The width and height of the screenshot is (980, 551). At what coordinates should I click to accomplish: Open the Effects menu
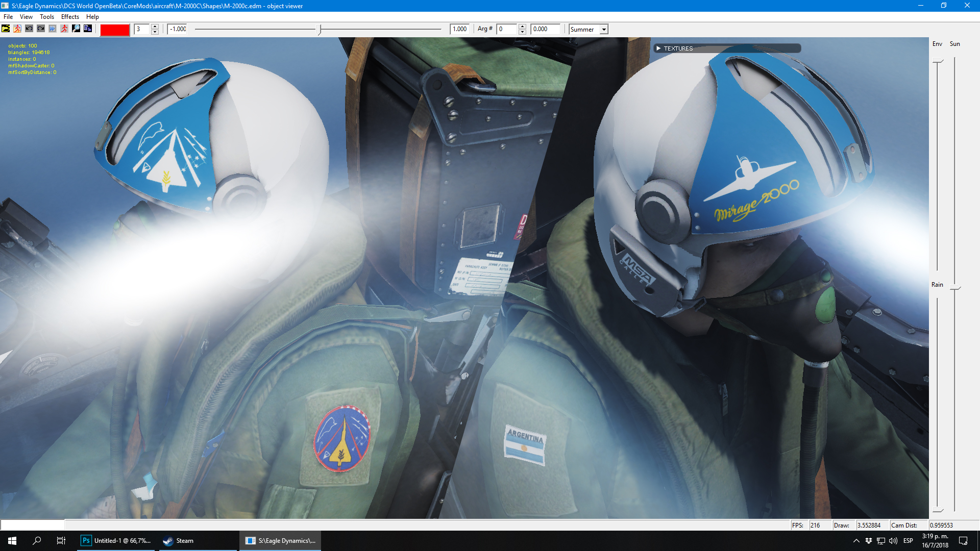[x=70, y=17]
